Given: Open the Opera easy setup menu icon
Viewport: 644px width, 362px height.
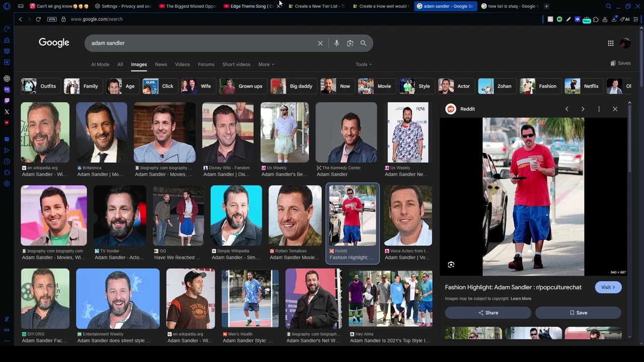Looking at the screenshot, I should pos(636,19).
